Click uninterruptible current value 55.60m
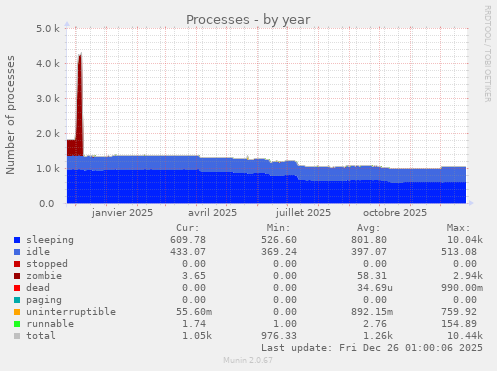Screen dimensions: 497x371 click(194, 312)
